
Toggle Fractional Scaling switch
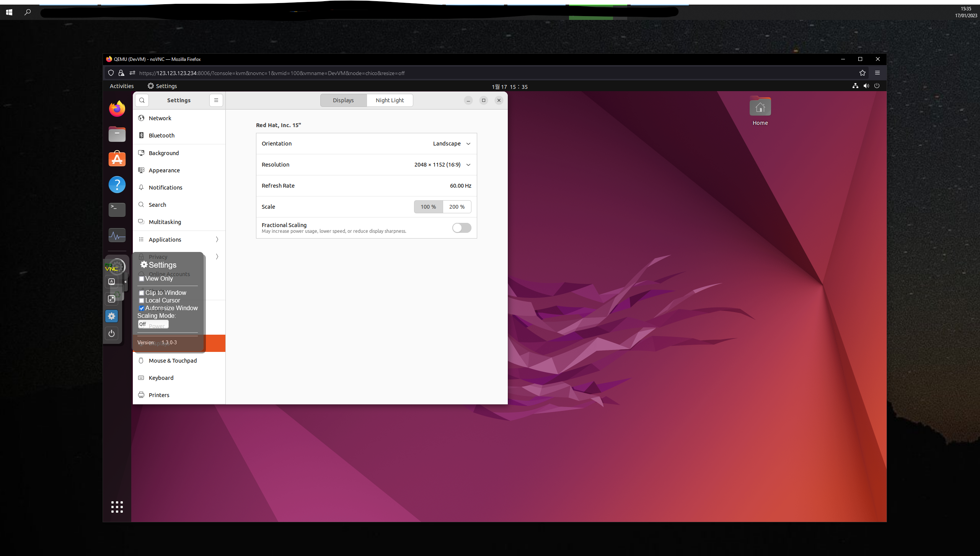462,228
